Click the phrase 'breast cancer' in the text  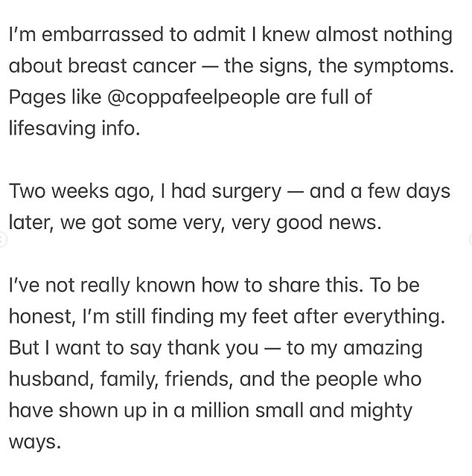132,66
